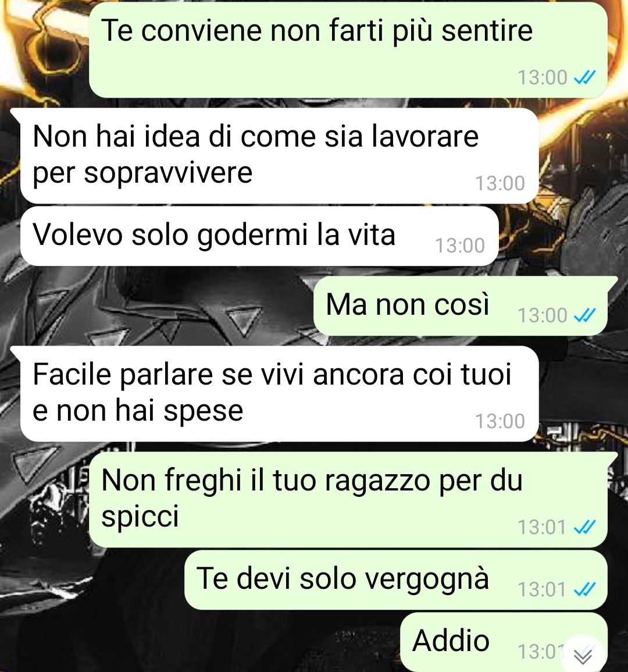Tap the 'Addio' message bubble
This screenshot has width=628, height=672.
tap(504, 642)
